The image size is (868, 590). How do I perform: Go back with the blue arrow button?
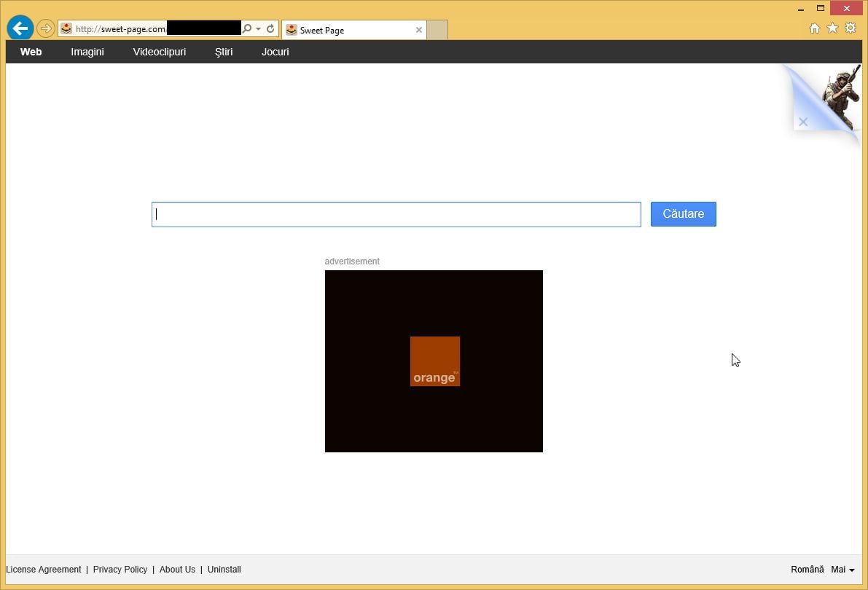pyautogui.click(x=20, y=28)
